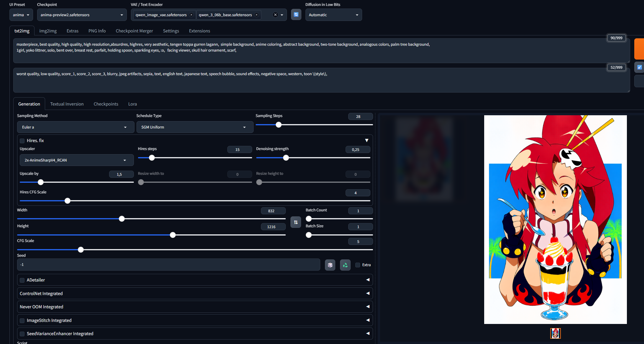Click the Batch Size slider handle

click(309, 235)
